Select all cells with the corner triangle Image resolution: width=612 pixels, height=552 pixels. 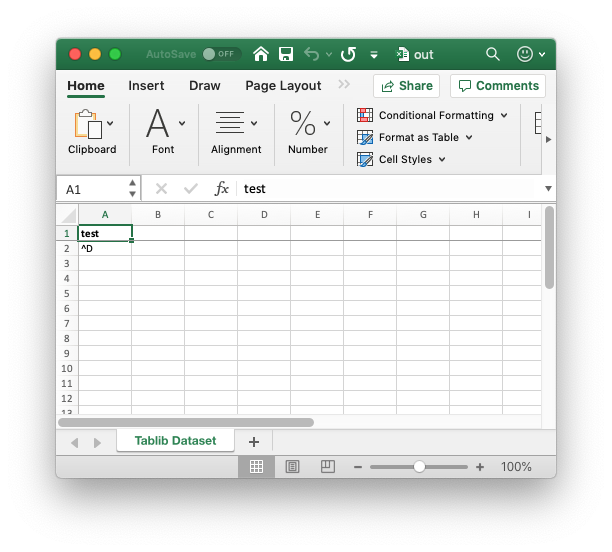point(68,215)
